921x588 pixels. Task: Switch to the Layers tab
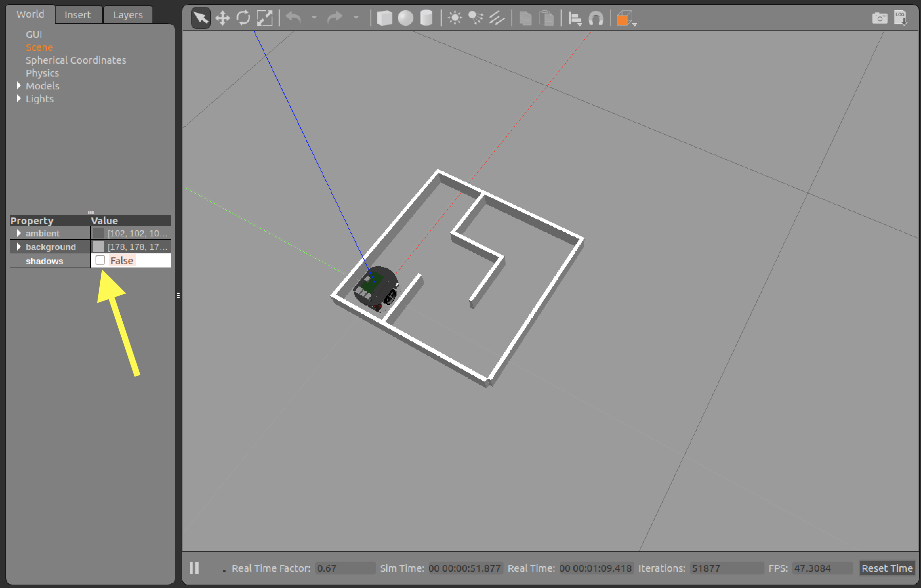(x=128, y=15)
